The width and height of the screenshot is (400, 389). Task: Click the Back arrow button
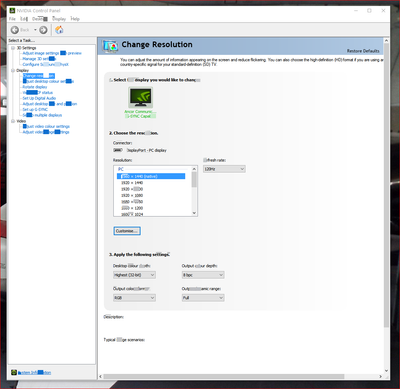tap(15, 30)
